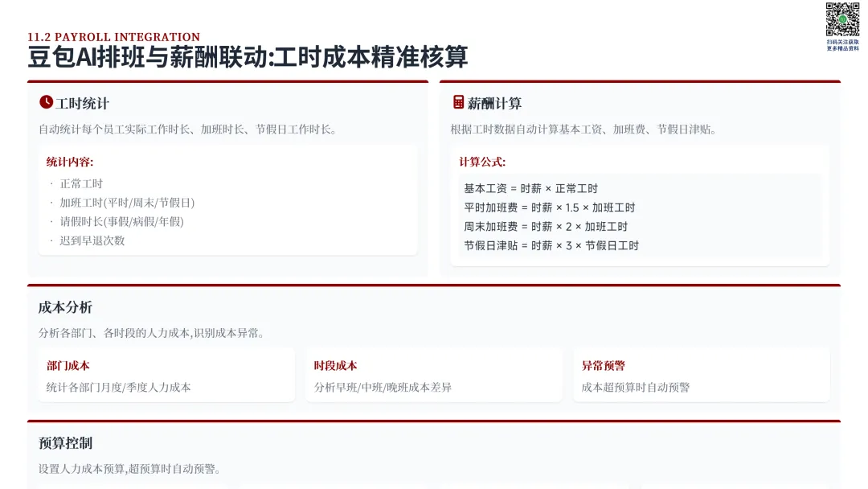Click the 成本分析 section heading

[x=65, y=308]
